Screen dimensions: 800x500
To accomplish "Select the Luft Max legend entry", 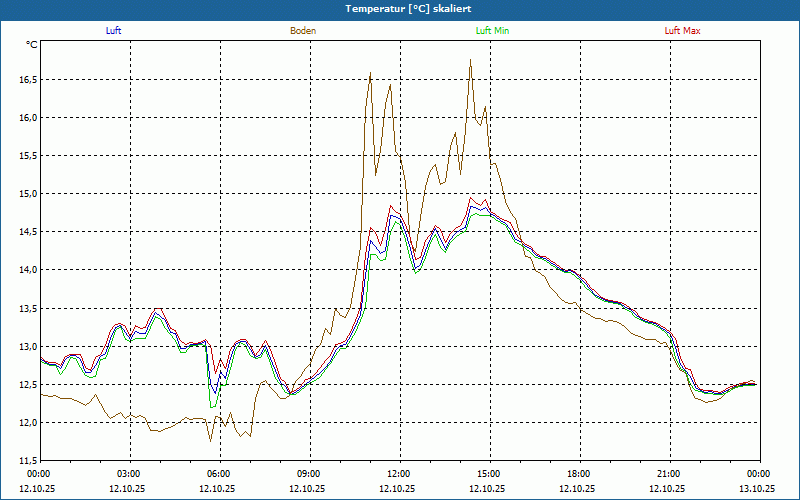I will tap(683, 31).
